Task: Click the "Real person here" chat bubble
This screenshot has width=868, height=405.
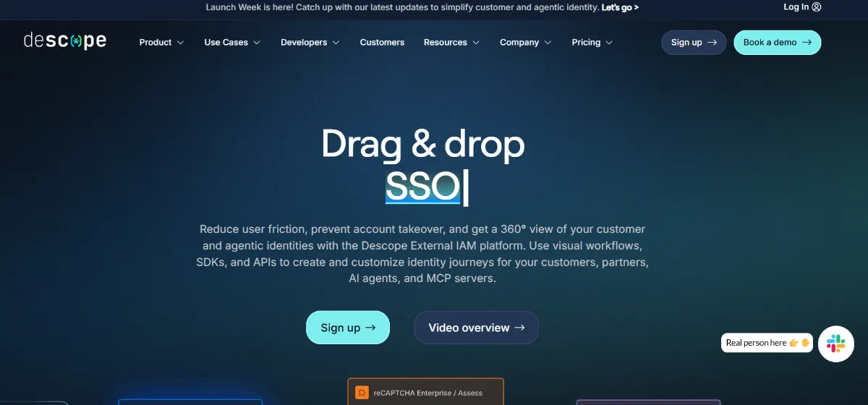Action: (767, 343)
